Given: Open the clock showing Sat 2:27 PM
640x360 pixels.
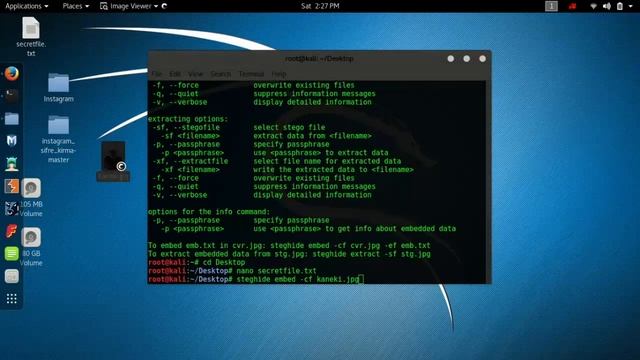Looking at the screenshot, I should point(320,6).
